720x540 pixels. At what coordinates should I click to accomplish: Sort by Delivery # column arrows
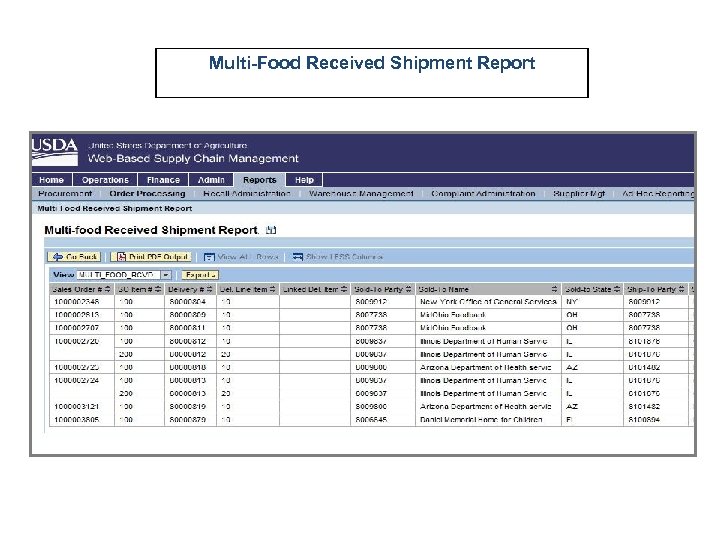coord(209,289)
